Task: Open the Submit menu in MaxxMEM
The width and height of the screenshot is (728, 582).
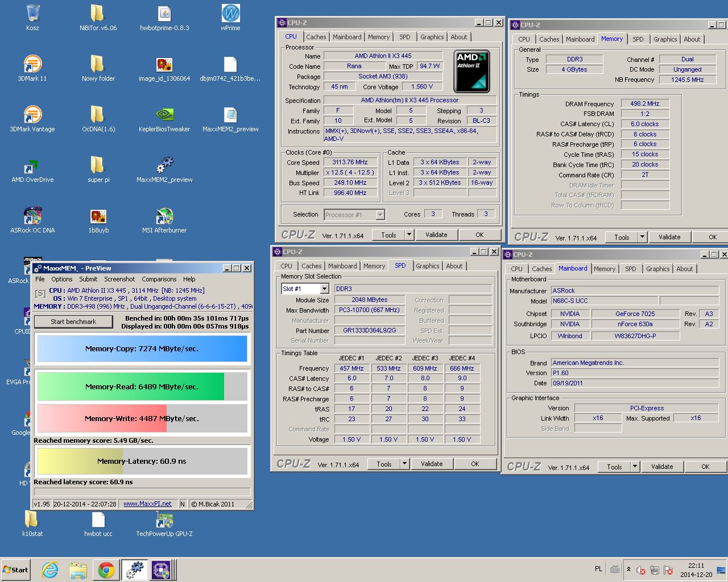Action: point(88,279)
